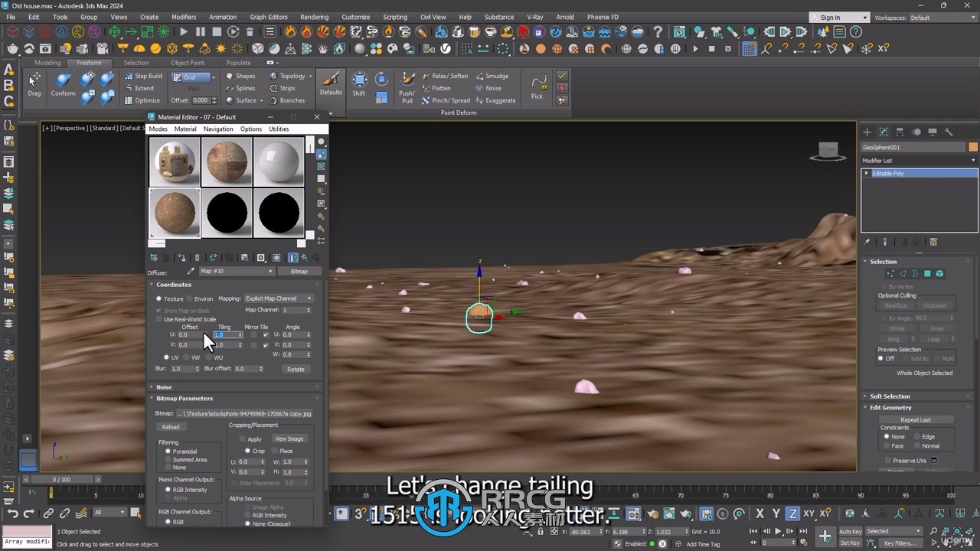Open the Modifier List dropdown
Viewport: 980px width, 551px height.
[x=919, y=161]
